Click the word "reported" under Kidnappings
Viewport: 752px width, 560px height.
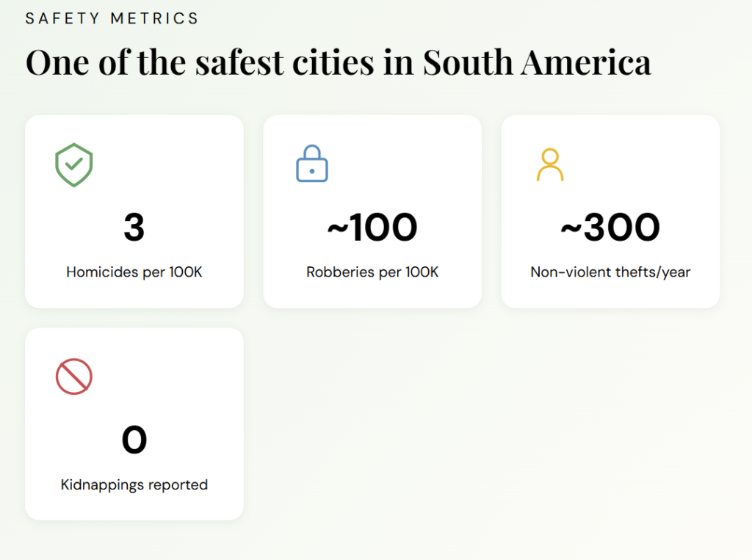tap(178, 485)
